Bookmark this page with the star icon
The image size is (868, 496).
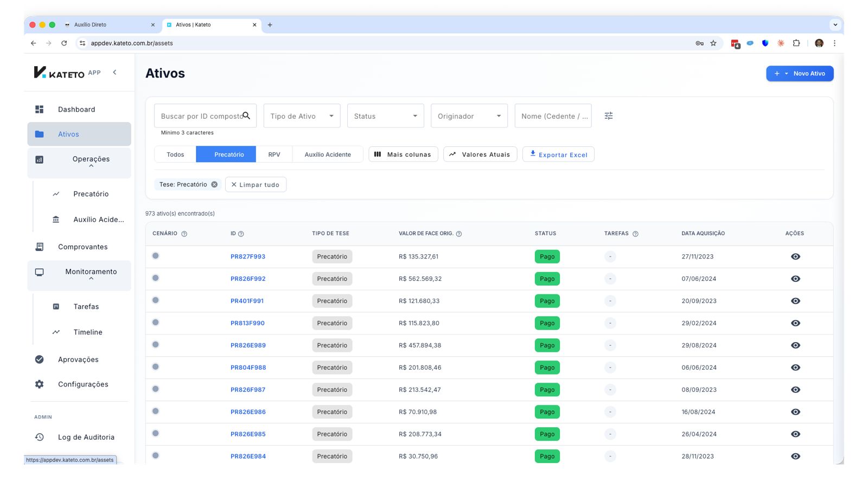pos(713,43)
